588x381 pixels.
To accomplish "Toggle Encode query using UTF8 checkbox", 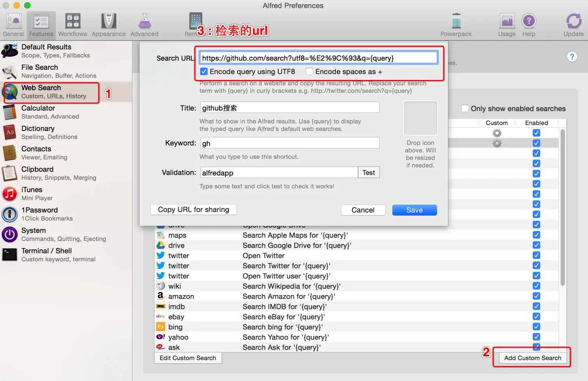I will 204,71.
